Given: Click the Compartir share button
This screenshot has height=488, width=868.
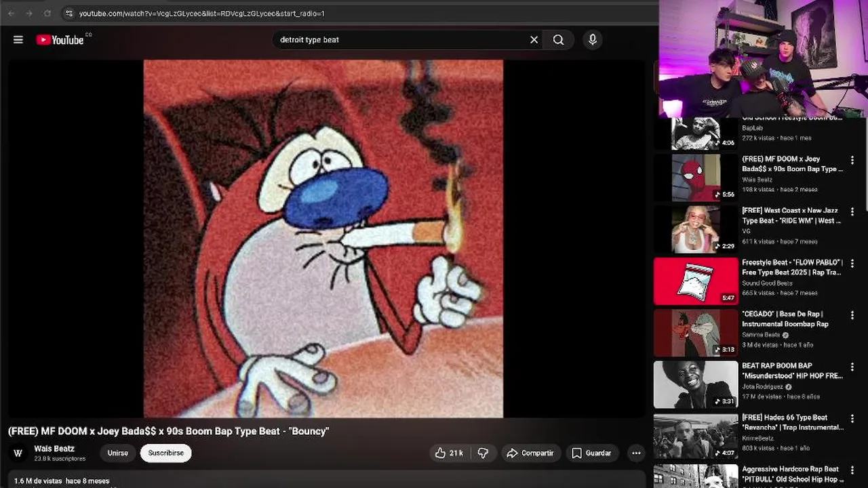Looking at the screenshot, I should tap(530, 453).
